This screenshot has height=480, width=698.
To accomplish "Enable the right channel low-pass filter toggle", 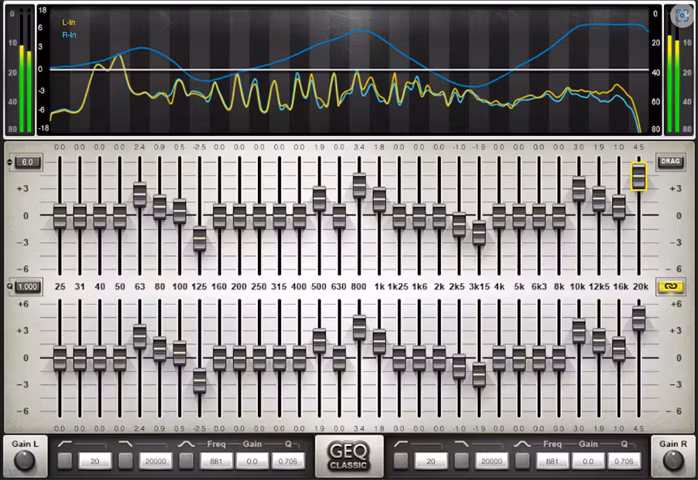I will click(462, 461).
